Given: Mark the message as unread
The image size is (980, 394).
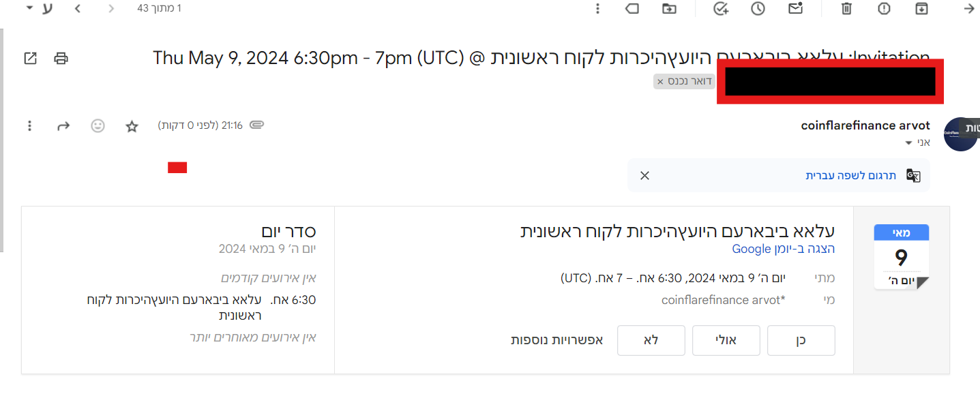Looking at the screenshot, I should 795,9.
